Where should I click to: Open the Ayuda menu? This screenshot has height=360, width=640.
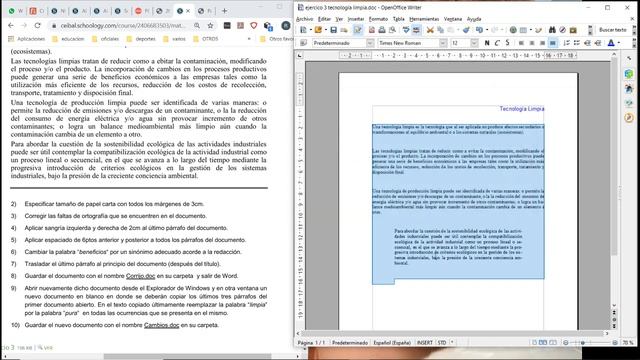tap(474, 19)
